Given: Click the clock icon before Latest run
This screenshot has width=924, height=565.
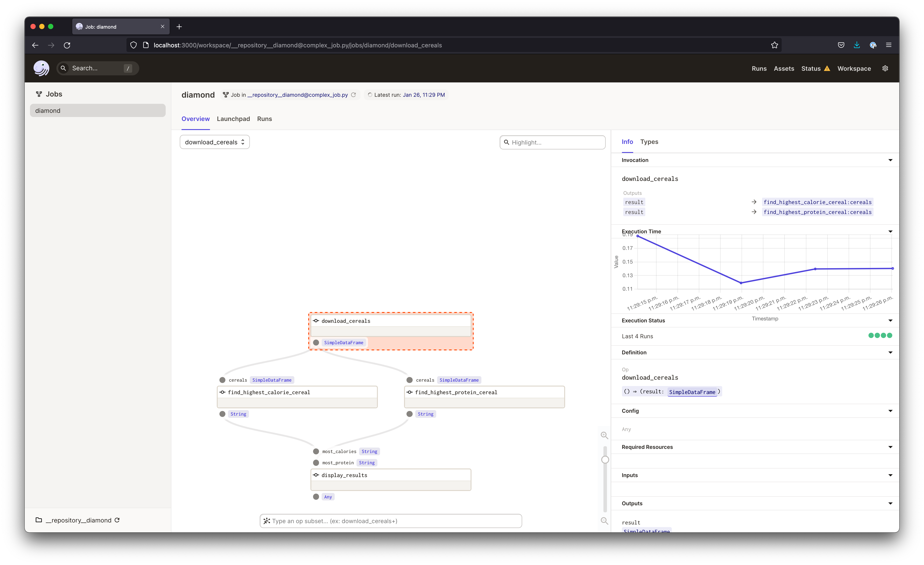Looking at the screenshot, I should click(370, 95).
